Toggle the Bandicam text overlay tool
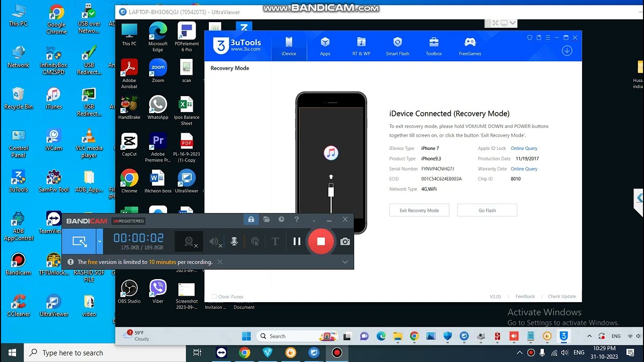This screenshot has height=362, width=644. point(275,242)
